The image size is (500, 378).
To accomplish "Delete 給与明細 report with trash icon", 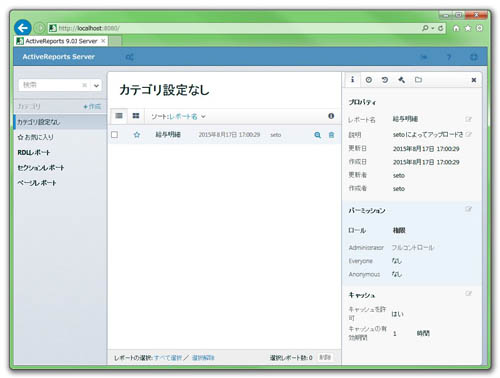I will [331, 135].
